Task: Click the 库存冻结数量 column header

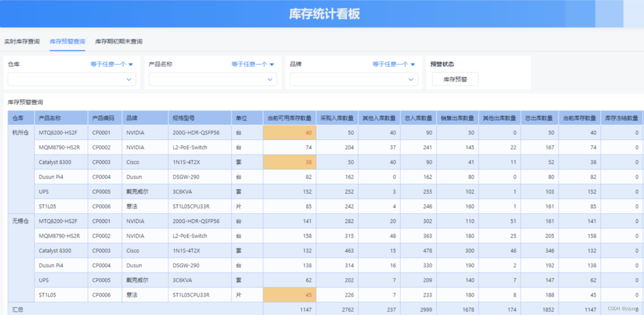Action: 622,118
